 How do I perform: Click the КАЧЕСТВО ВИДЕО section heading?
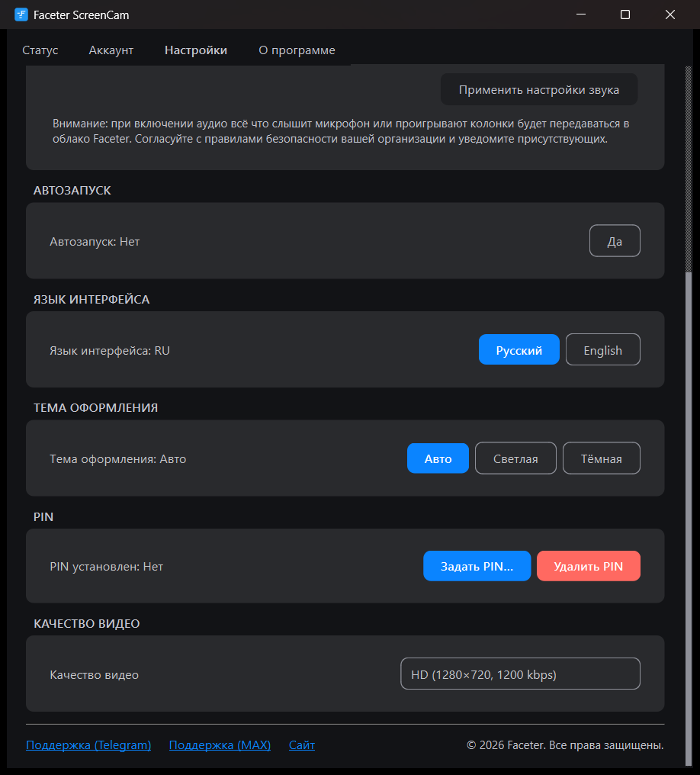pos(87,624)
